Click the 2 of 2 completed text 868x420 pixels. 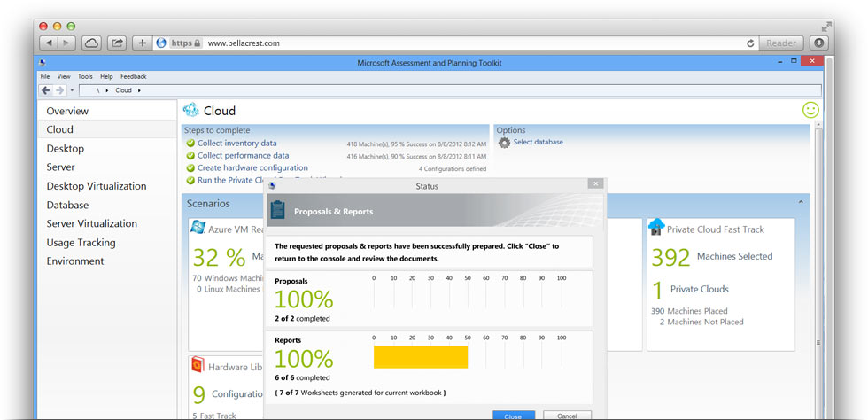(302, 319)
